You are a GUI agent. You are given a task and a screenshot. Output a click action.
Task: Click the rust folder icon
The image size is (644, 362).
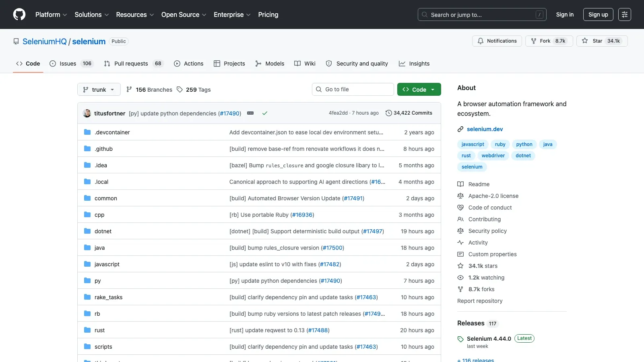(87, 330)
